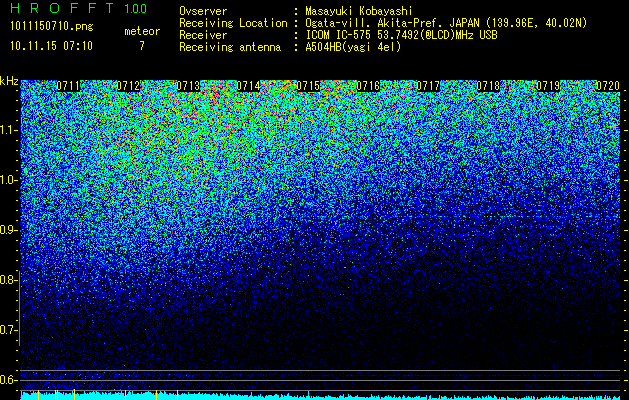Select the filename 1011150710.png

coord(52,26)
